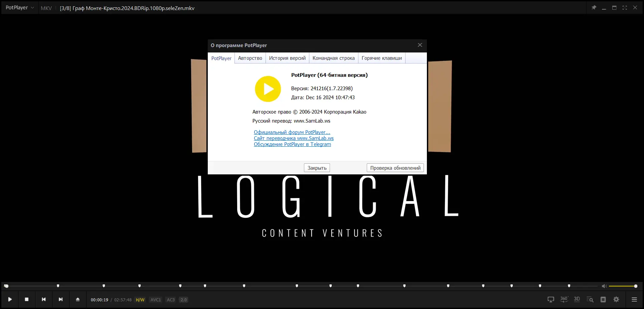Open the list search icon

590,300
